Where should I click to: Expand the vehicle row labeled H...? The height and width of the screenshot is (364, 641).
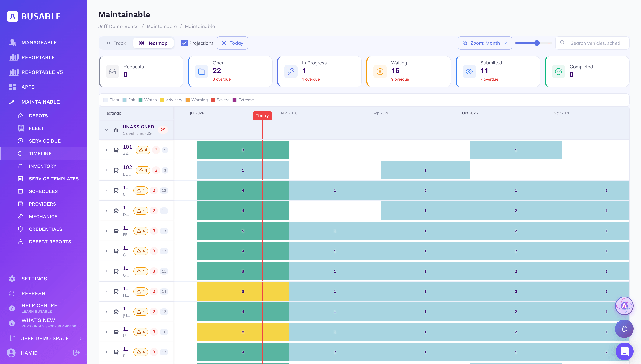pos(107,292)
